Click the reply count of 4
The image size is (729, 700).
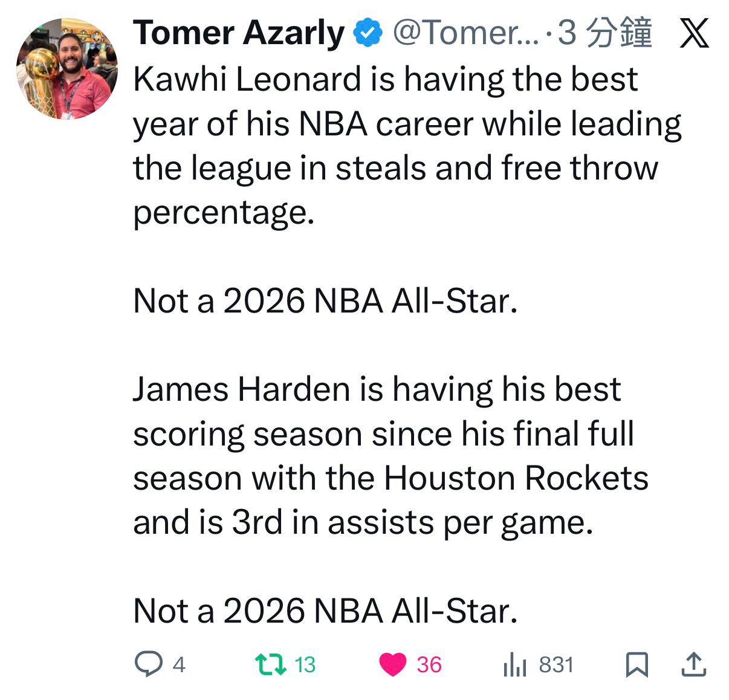click(179, 665)
